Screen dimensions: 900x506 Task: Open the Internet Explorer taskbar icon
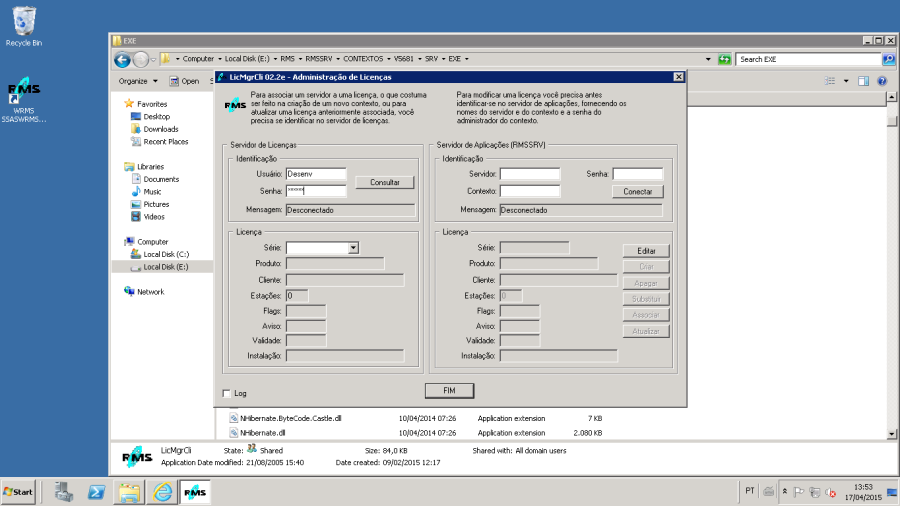click(162, 492)
